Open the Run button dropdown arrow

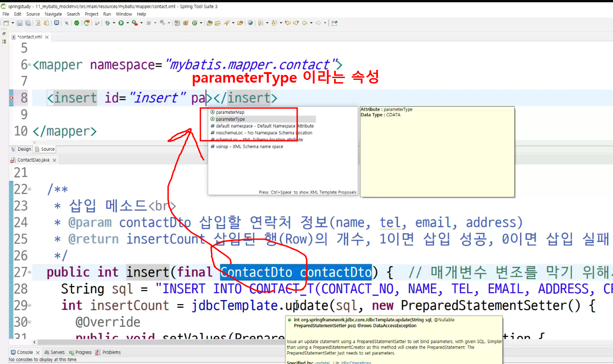point(128,23)
